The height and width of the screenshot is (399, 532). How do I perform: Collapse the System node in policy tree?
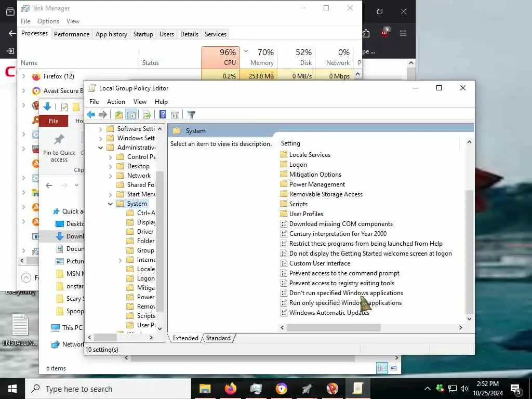coord(110,204)
